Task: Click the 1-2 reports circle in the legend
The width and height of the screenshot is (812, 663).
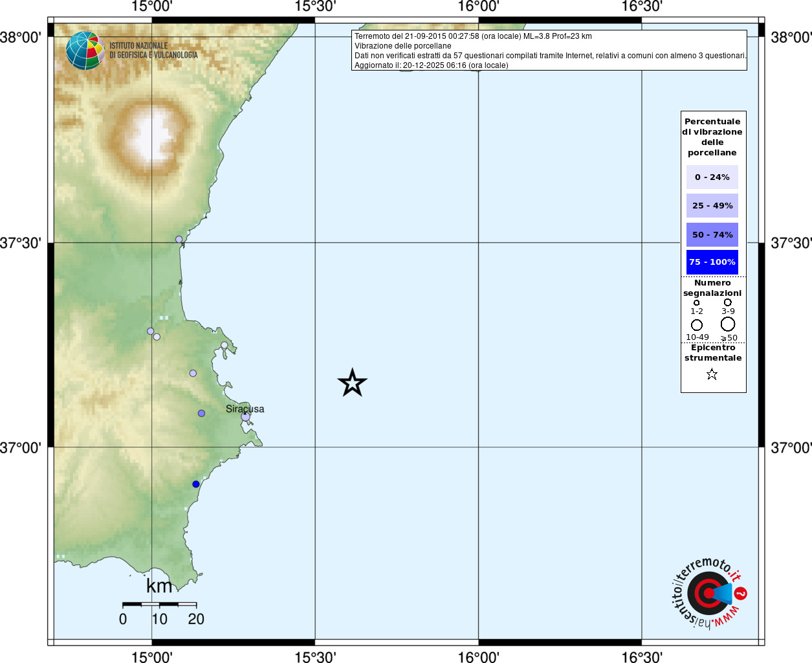Action: click(697, 302)
